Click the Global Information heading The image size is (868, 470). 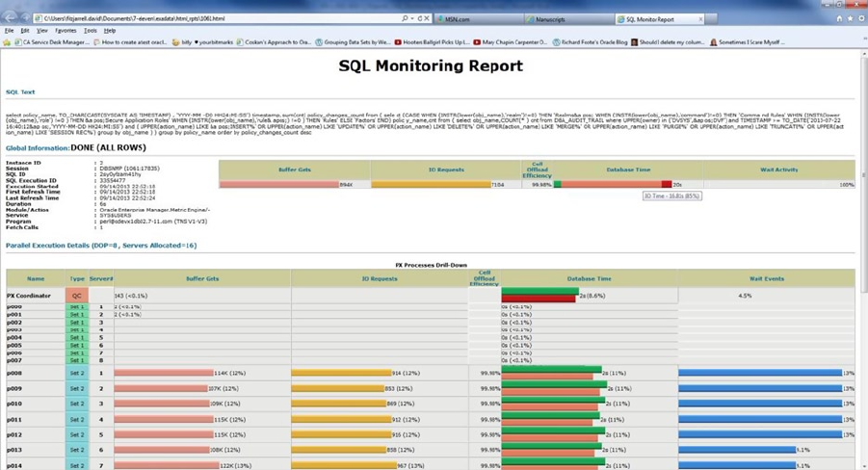(x=38, y=148)
